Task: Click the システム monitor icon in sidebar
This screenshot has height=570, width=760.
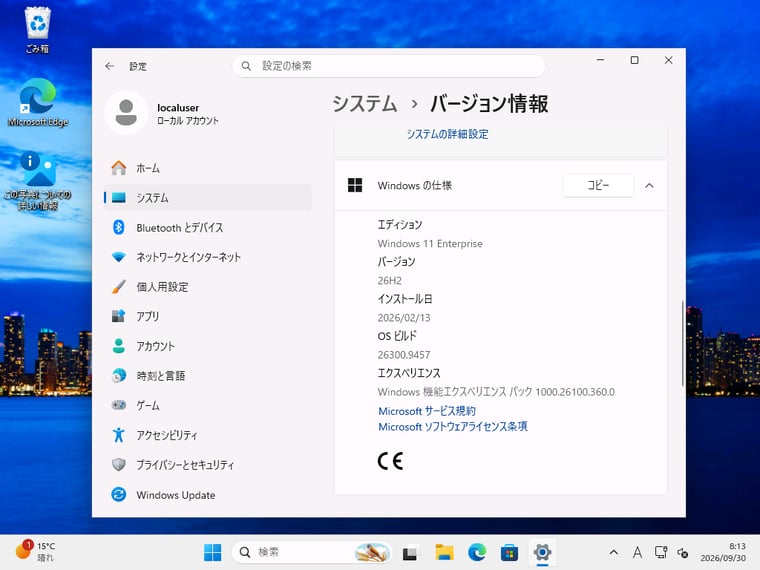Action: coord(119,198)
